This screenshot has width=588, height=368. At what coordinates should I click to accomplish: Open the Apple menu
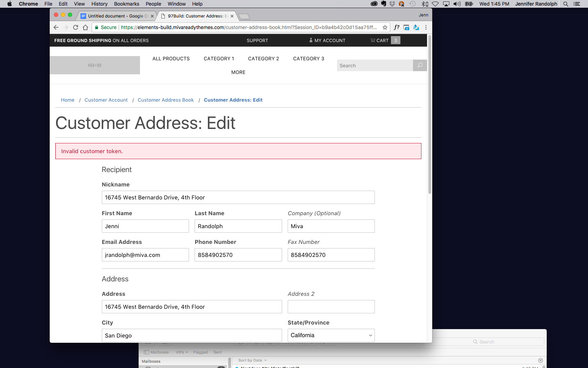[9, 4]
